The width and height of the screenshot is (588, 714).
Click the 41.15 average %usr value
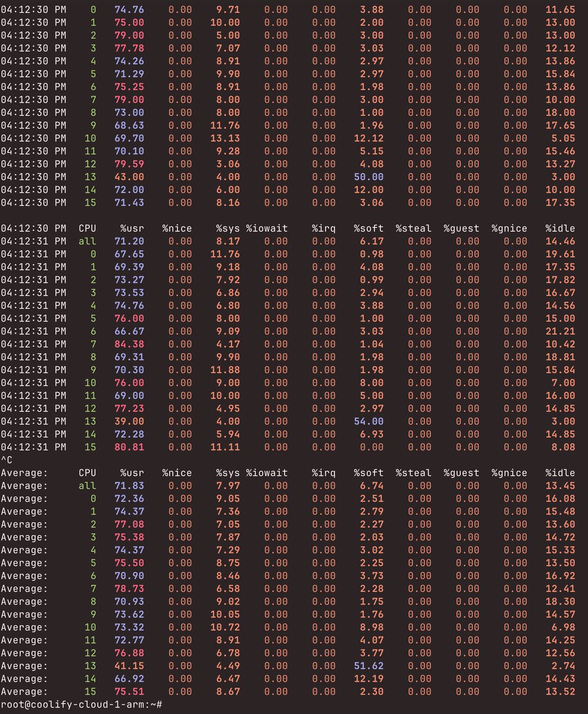coord(129,666)
